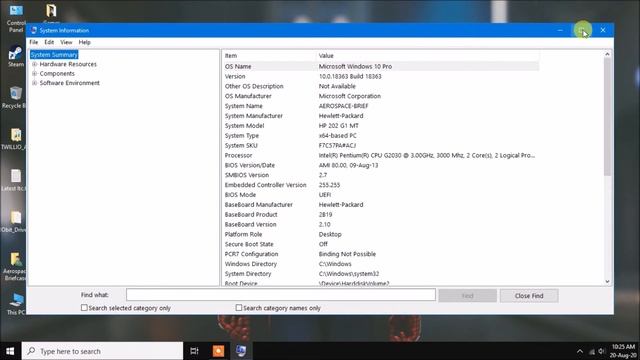Open the File menu
Screen dimensions: 640x360
coord(33,42)
